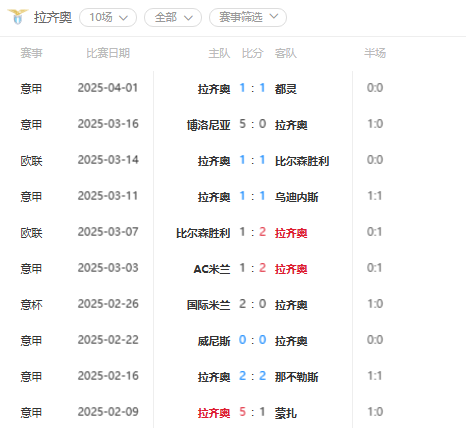Viewport: 466px width, 428px height.
Task: Open the 国际米兰 team link
Action: (209, 305)
